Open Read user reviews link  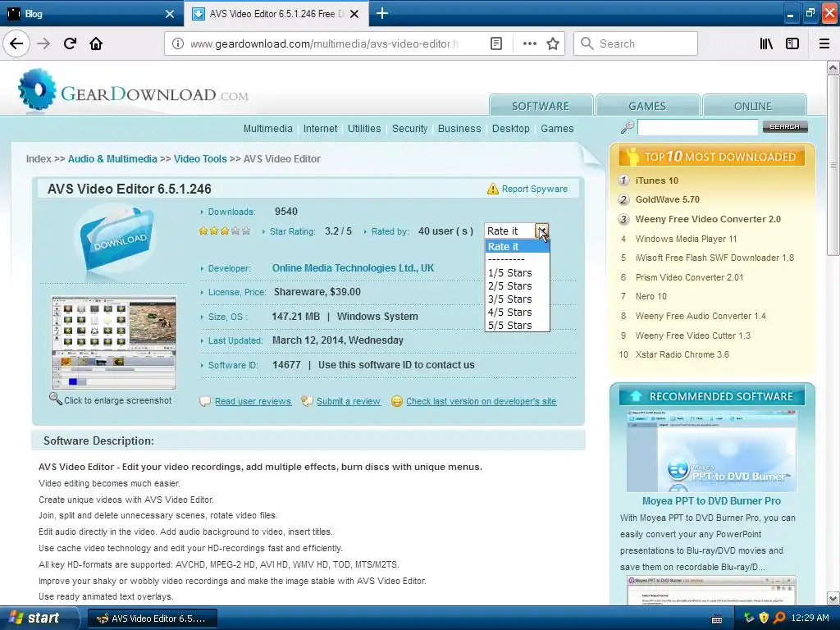[253, 401]
